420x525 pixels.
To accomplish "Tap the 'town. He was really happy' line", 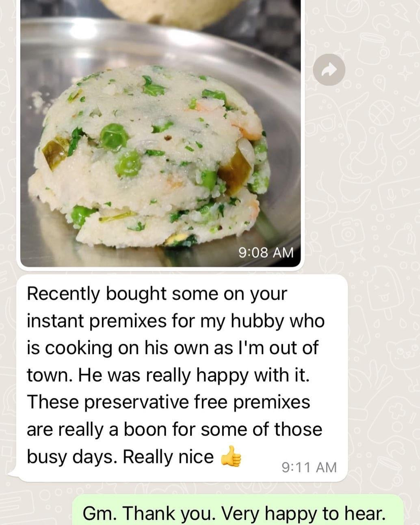I will 168,375.
